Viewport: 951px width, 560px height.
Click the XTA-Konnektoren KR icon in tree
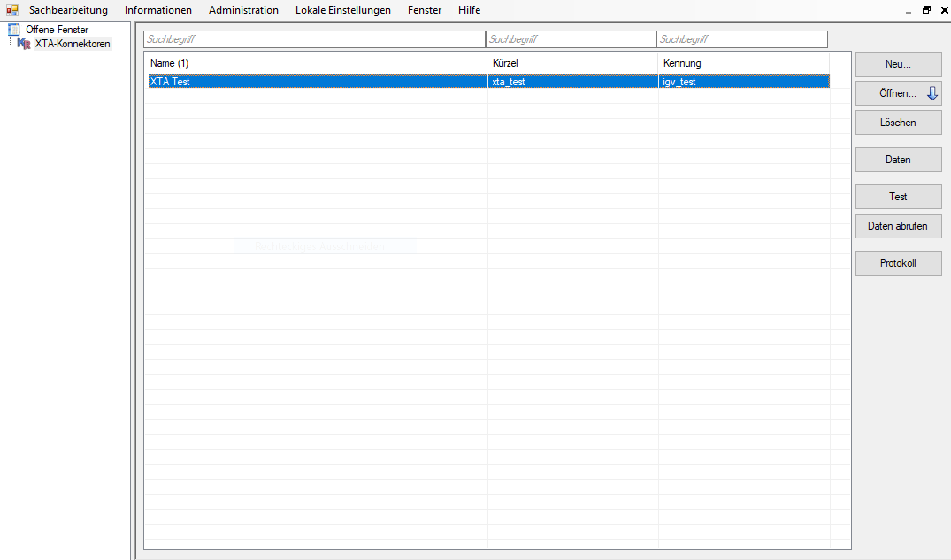coord(24,44)
